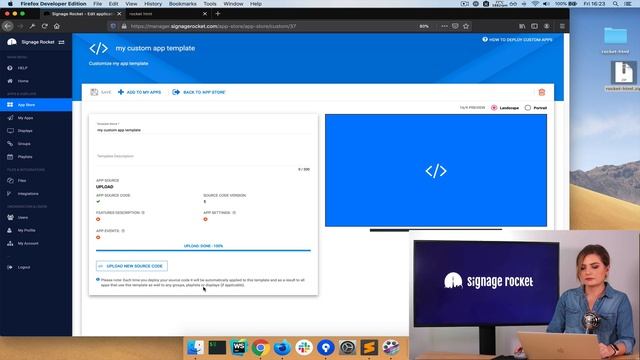Open Integrations in the sidebar
This screenshot has width=640, height=360.
click(28, 193)
